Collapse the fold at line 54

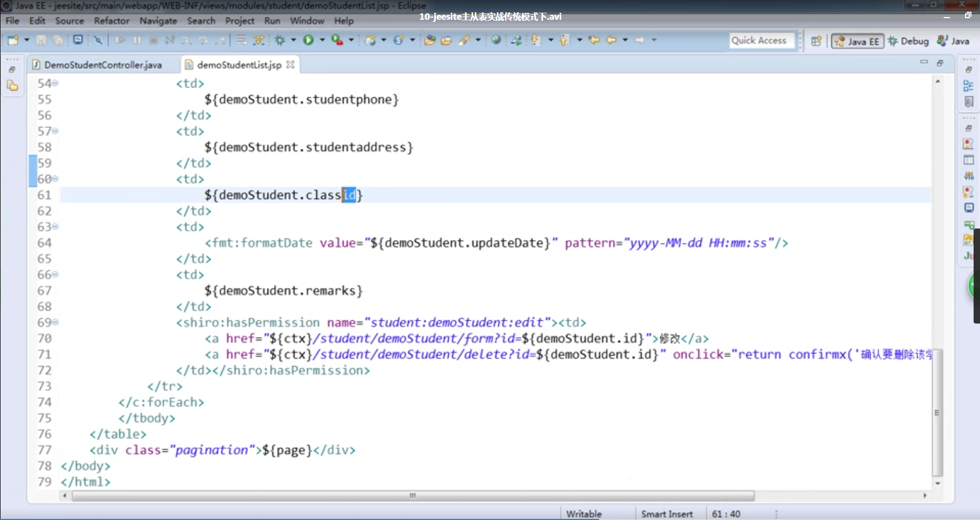tap(55, 83)
